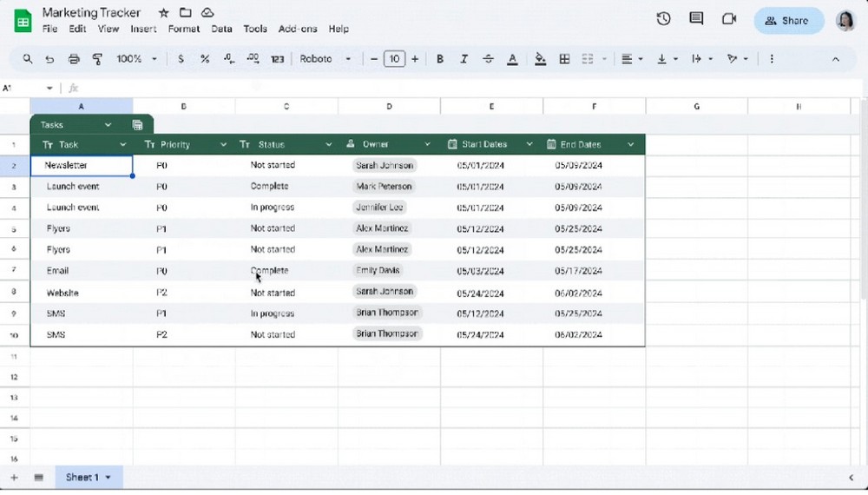868x495 pixels.
Task: Expand the Status column dropdown arrow
Action: 328,145
